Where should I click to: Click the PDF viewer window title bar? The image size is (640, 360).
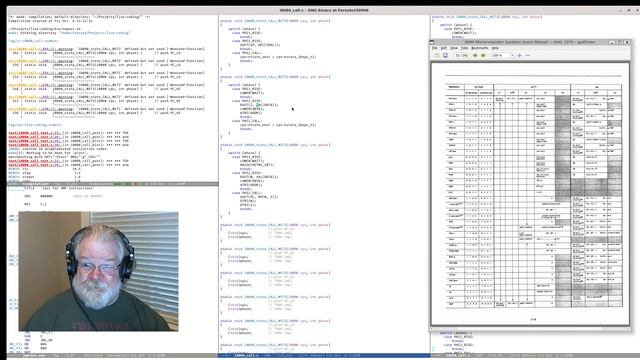(x=529, y=42)
